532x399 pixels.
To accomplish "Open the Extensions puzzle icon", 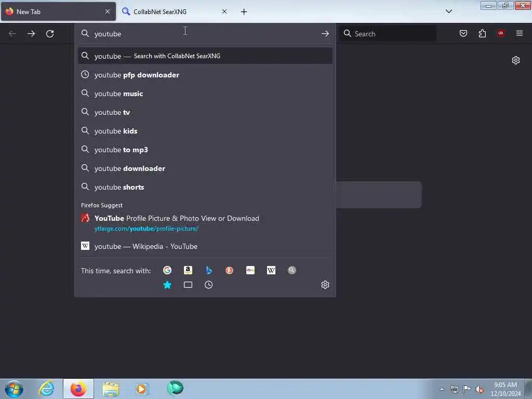I will coord(482,33).
